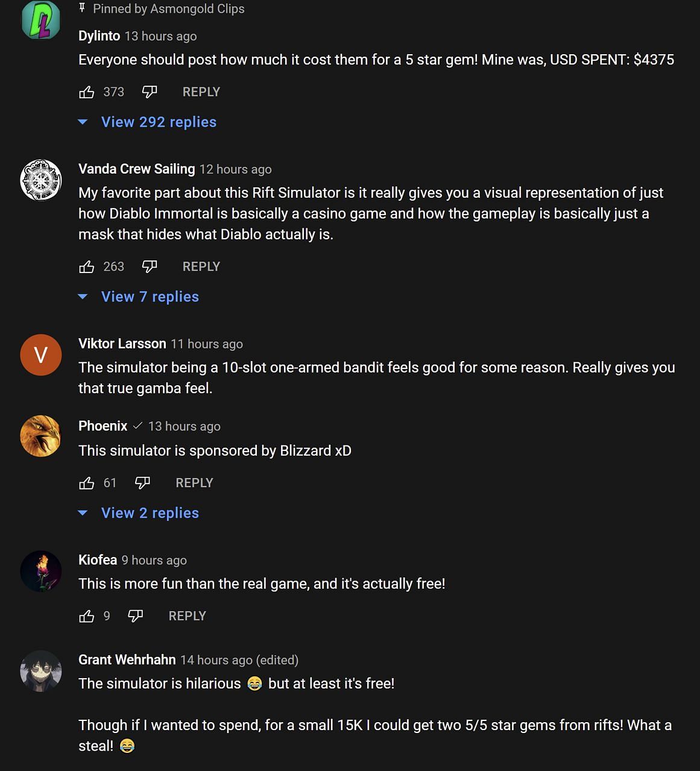Open Dylinto's channel avatar
Screen dimensions: 700x771
(41, 19)
